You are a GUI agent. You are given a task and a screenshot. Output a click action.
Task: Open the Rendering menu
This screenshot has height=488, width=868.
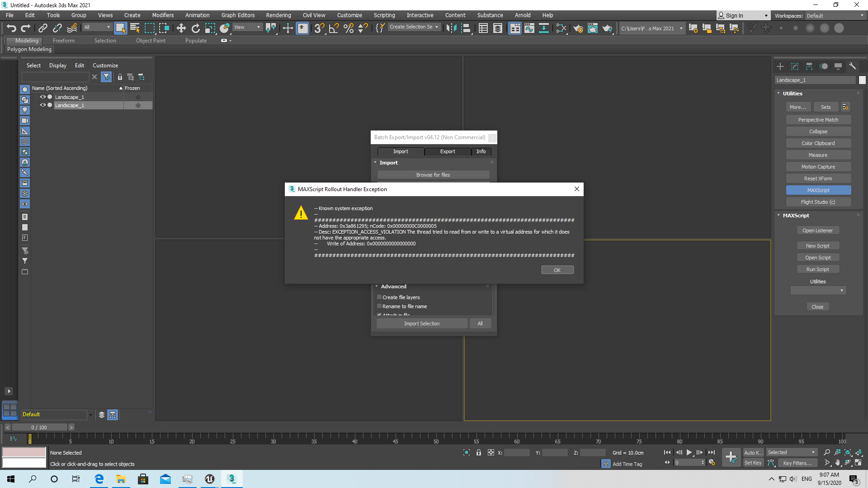[x=278, y=15]
